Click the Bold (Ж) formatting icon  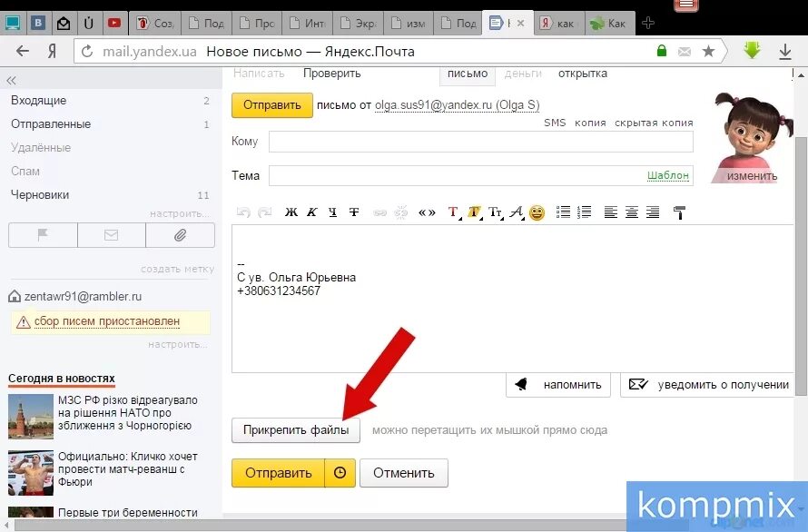[x=291, y=212]
